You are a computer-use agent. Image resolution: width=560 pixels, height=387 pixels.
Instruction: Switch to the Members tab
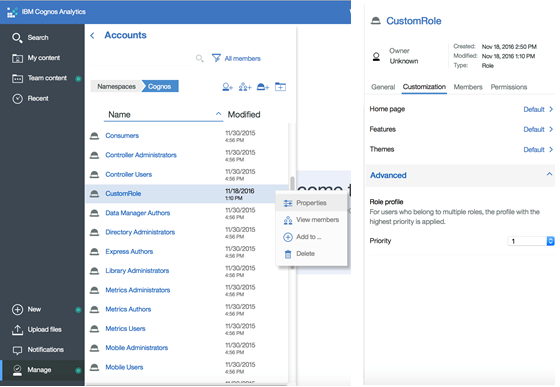click(x=468, y=87)
